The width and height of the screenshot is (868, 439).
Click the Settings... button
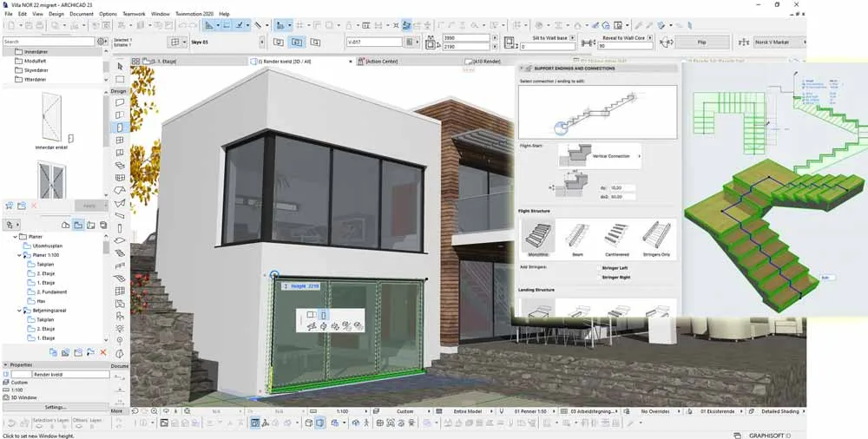coord(56,407)
